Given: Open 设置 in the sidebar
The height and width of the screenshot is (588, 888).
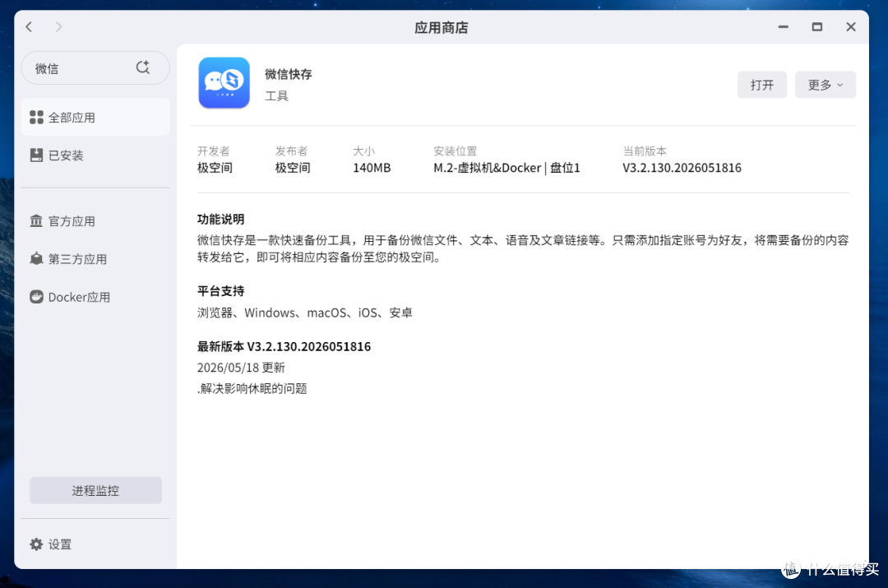Looking at the screenshot, I should 95,544.
